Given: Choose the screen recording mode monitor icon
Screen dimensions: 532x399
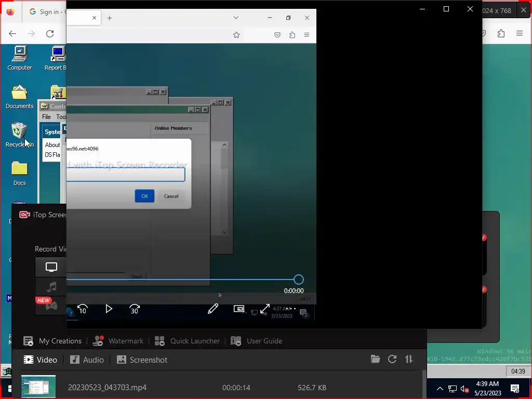Looking at the screenshot, I should [51, 267].
